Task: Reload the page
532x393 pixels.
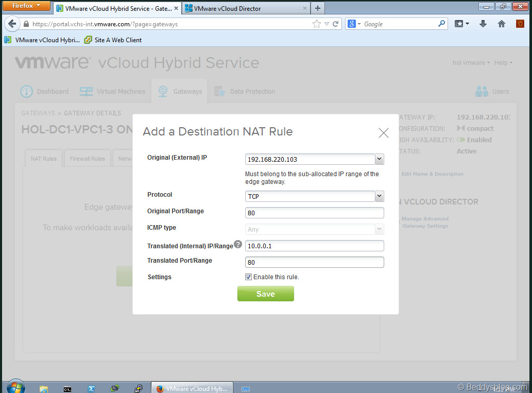Action: click(x=336, y=24)
